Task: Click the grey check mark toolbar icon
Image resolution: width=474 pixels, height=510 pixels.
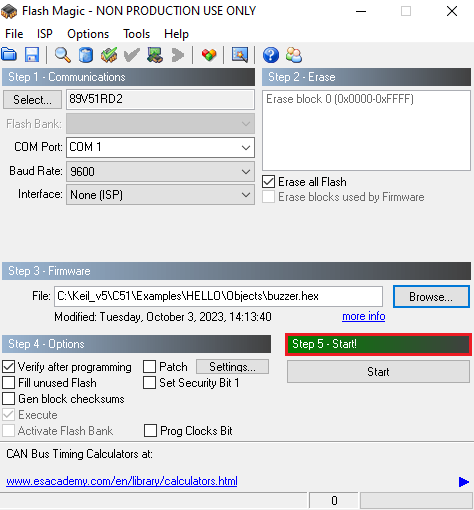Action: (x=132, y=55)
